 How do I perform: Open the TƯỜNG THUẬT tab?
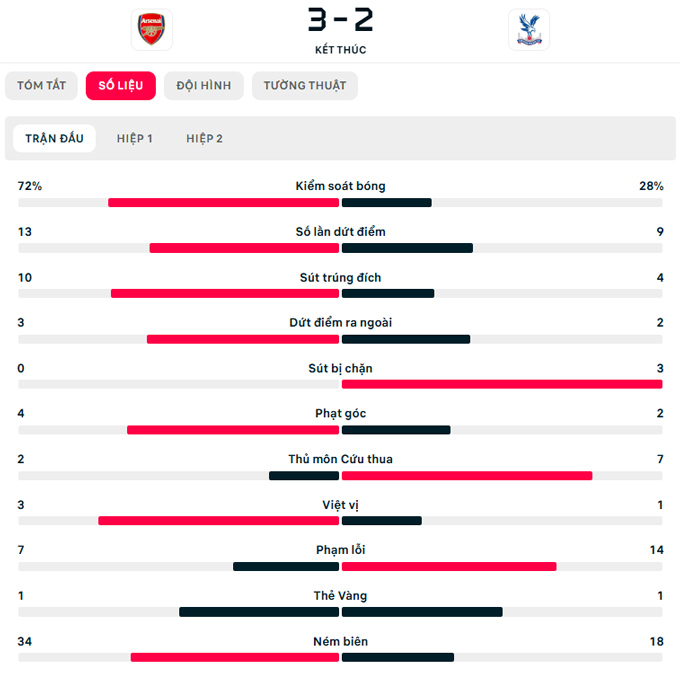[x=304, y=86]
